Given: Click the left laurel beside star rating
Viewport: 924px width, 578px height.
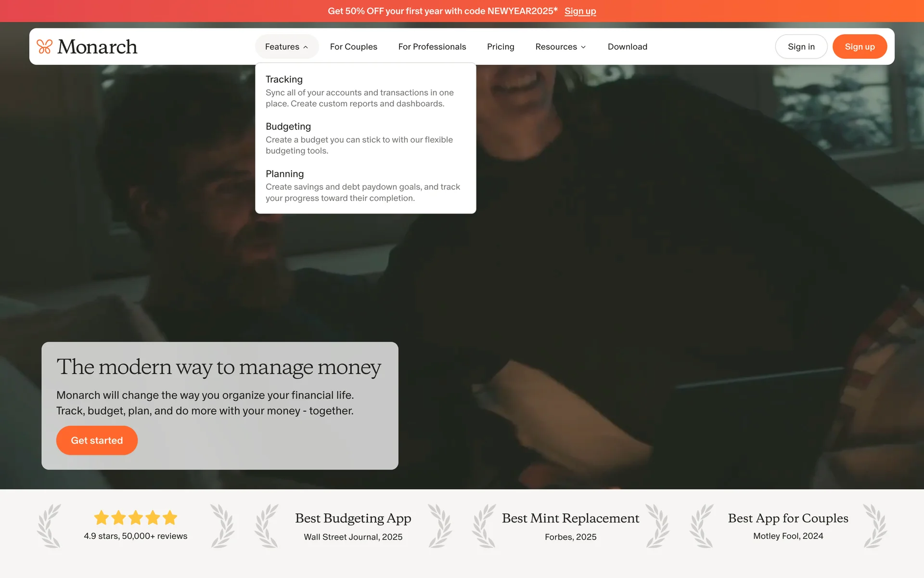Looking at the screenshot, I should (x=50, y=526).
